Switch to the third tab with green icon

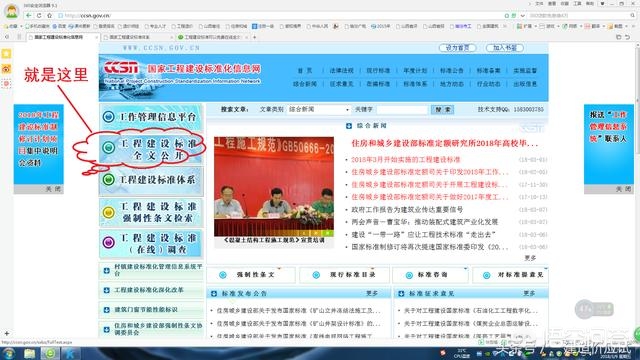coord(212,37)
